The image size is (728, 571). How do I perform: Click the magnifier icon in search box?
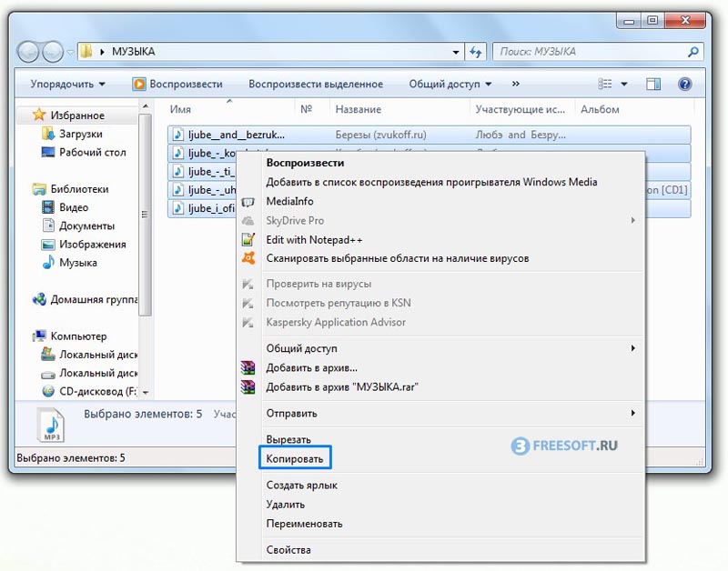pos(693,52)
